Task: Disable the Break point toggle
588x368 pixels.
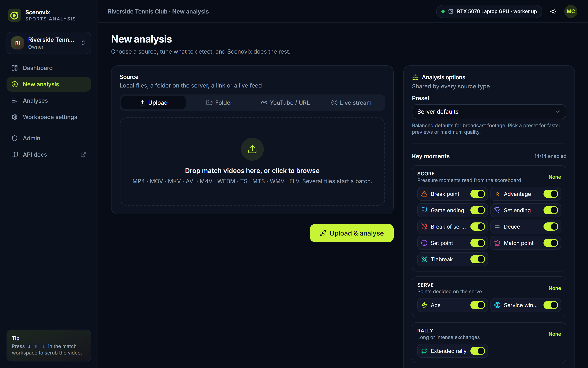Action: pos(478,194)
